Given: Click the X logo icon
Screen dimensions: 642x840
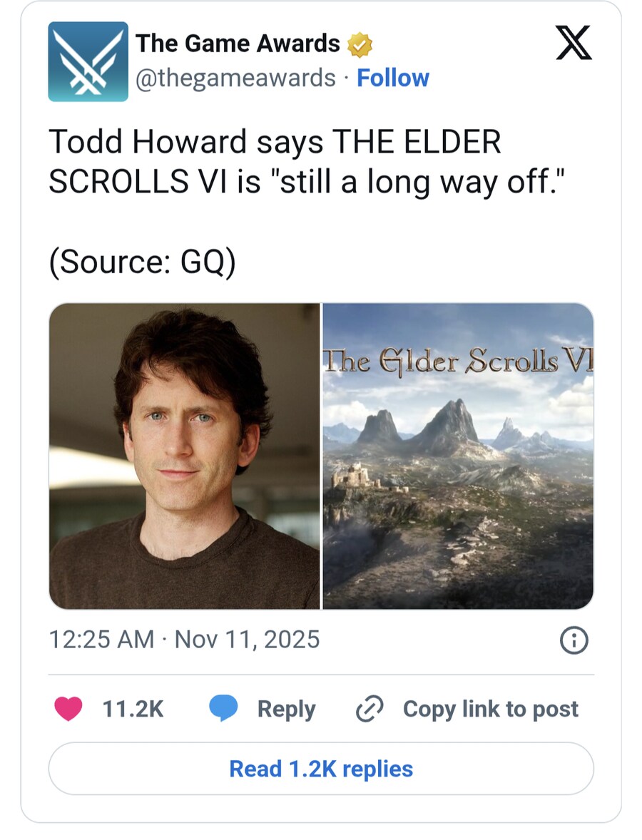Looking at the screenshot, I should 574,43.
